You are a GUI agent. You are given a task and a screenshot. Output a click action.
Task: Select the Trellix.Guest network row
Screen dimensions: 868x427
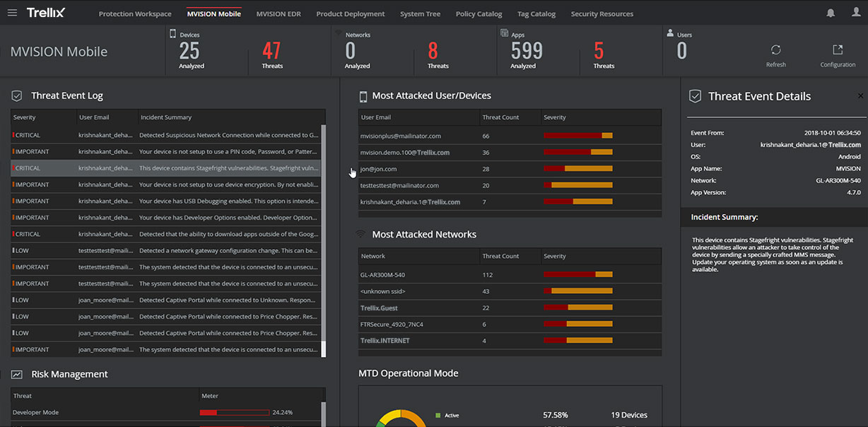pos(510,308)
